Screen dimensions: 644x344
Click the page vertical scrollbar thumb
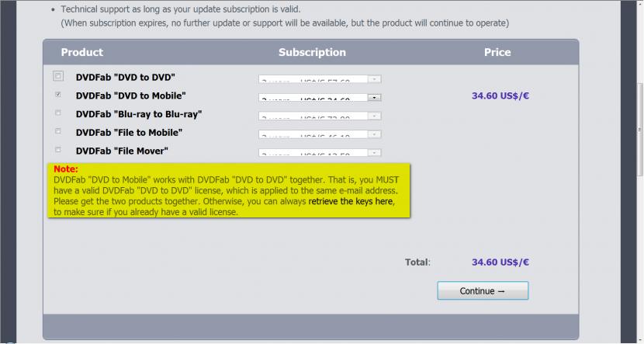pyautogui.click(x=640, y=130)
